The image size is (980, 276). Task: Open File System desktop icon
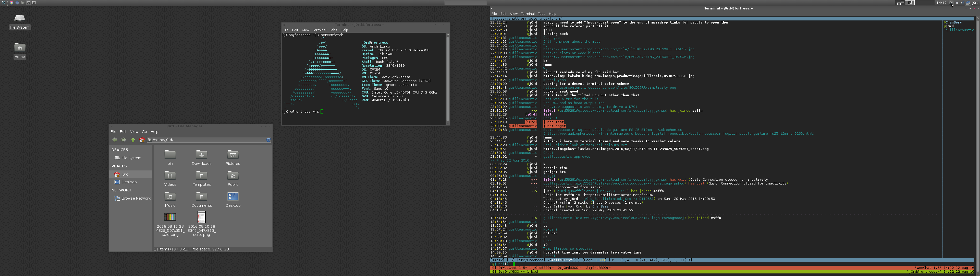(x=20, y=22)
